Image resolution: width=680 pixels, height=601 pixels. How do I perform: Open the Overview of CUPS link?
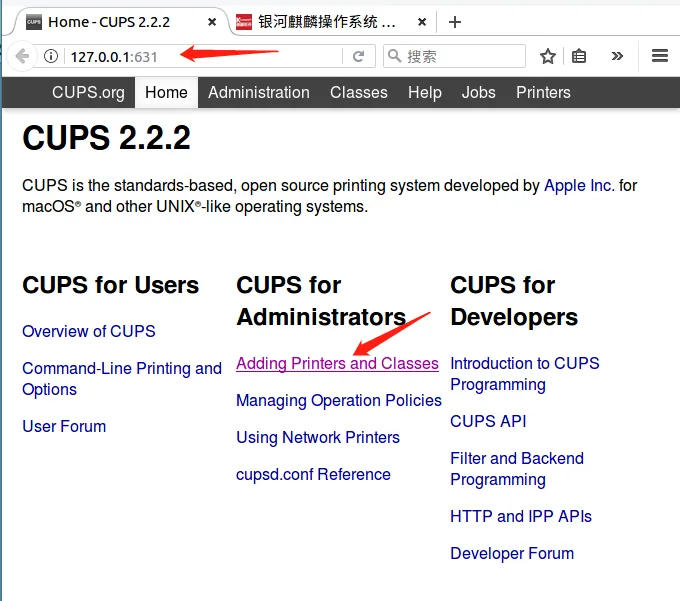[x=89, y=331]
